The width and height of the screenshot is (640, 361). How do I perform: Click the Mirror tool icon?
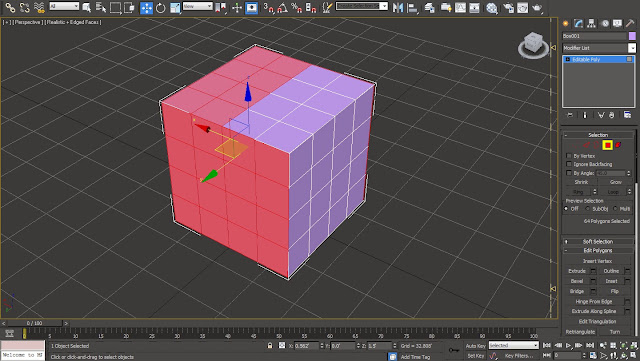pyautogui.click(x=398, y=7)
